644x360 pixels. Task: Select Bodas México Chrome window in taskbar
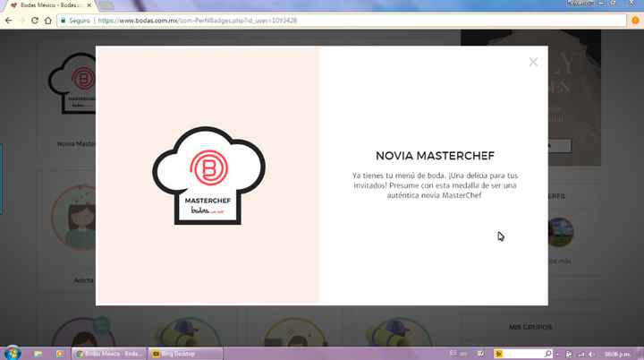pos(107,353)
